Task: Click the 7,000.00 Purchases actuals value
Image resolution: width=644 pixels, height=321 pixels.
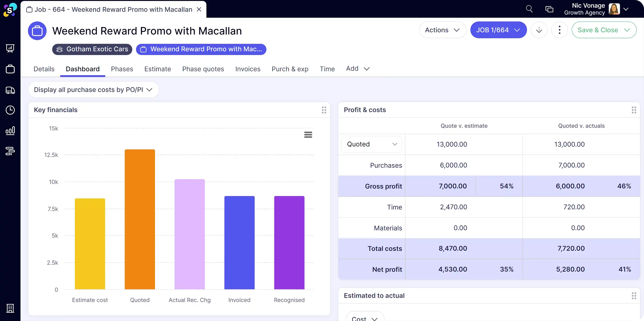Action: 571,165
